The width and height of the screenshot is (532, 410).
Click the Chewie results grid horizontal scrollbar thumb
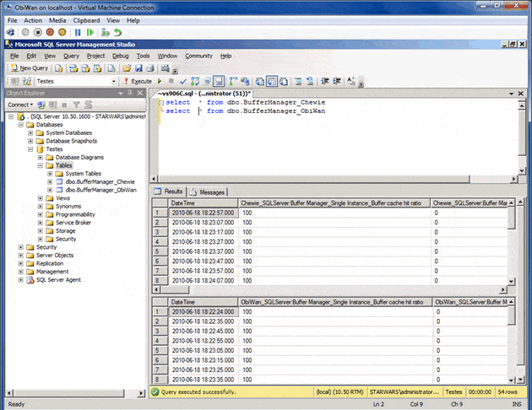pos(175,290)
